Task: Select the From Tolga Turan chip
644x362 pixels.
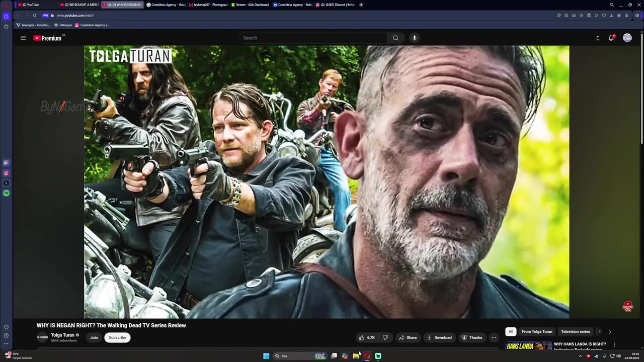Action: click(x=537, y=331)
